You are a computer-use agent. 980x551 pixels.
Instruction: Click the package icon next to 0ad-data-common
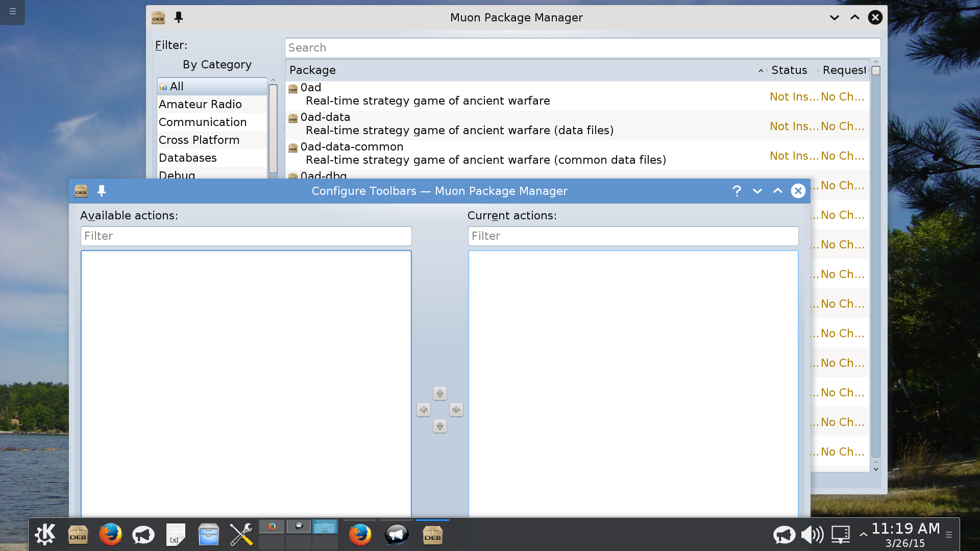pyautogui.click(x=293, y=148)
